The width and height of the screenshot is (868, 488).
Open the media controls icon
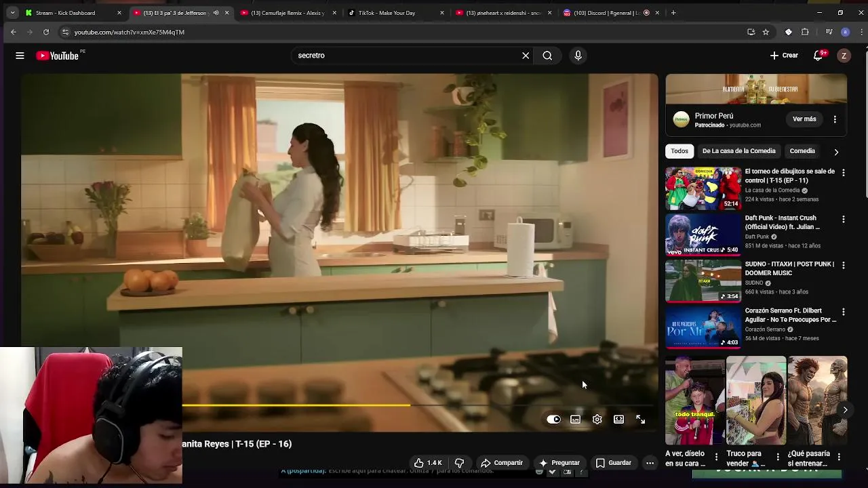coord(829,32)
